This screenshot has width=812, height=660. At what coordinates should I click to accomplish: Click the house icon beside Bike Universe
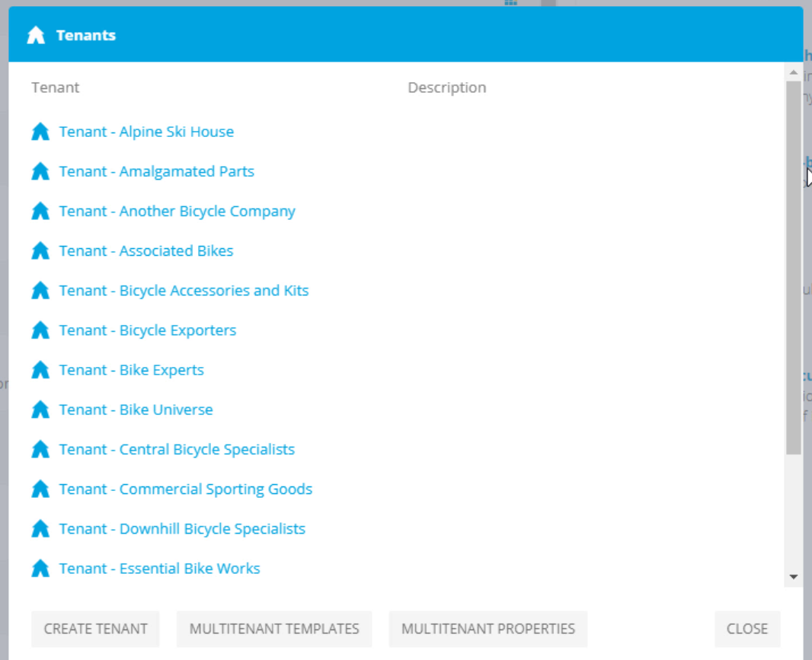click(x=40, y=409)
